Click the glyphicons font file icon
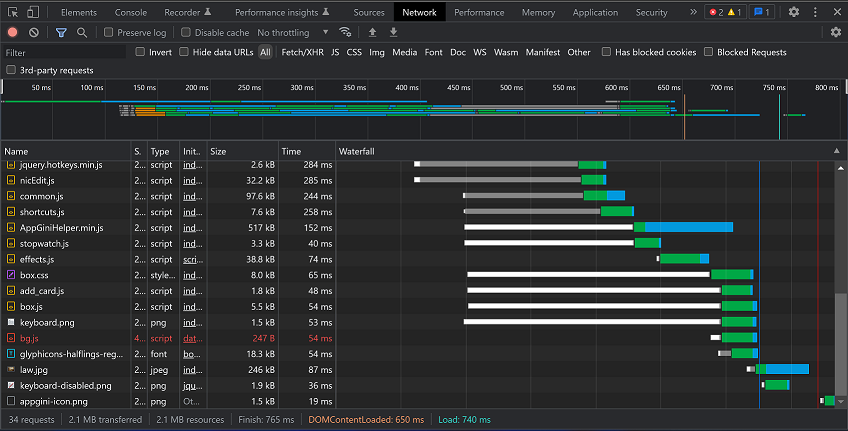Image resolution: width=848 pixels, height=431 pixels. point(11,354)
